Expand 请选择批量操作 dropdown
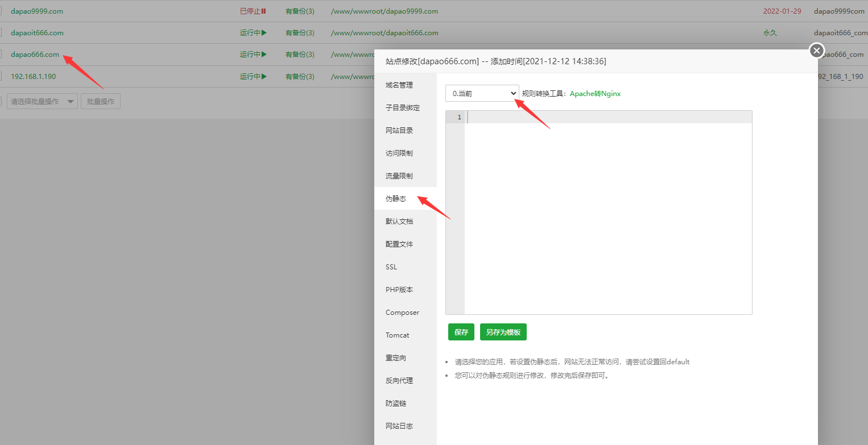This screenshot has height=445, width=868. (42, 102)
